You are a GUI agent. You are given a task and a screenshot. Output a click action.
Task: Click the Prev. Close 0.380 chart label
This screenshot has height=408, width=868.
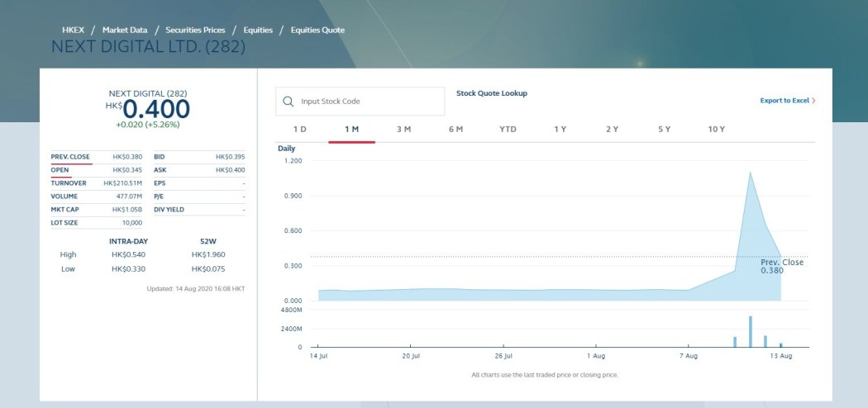coord(782,267)
